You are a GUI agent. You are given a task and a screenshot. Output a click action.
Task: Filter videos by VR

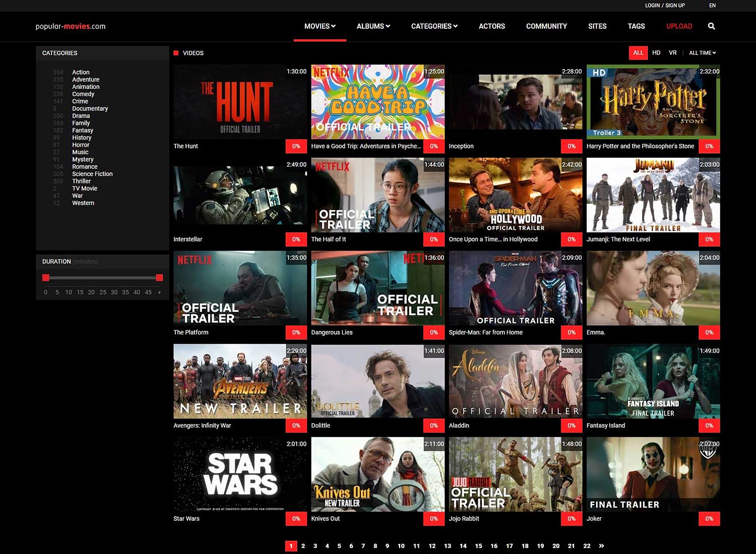672,53
